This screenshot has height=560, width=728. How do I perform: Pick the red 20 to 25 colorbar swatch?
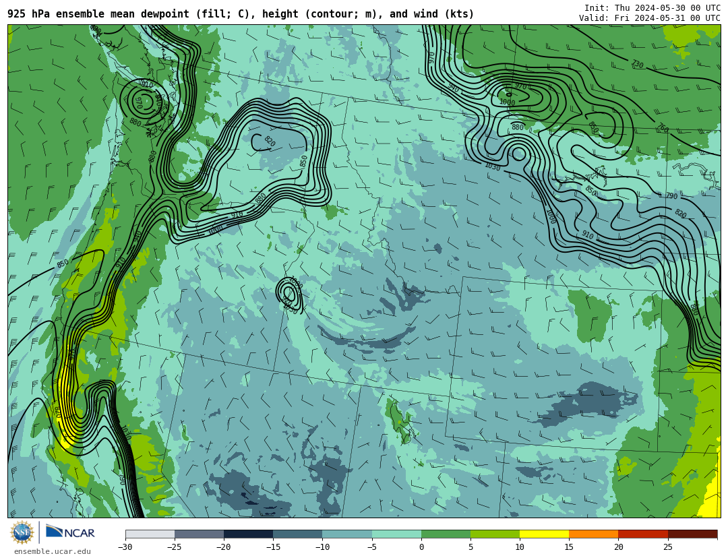pos(643,534)
